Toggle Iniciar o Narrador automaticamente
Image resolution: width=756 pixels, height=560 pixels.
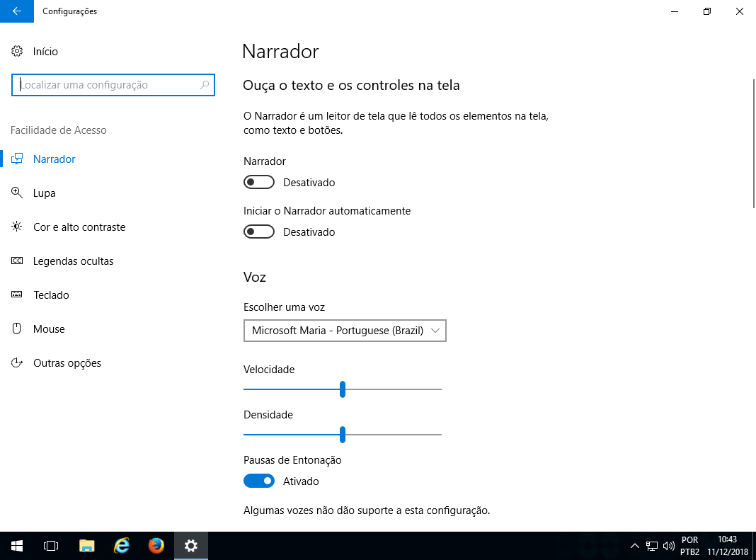click(x=258, y=232)
